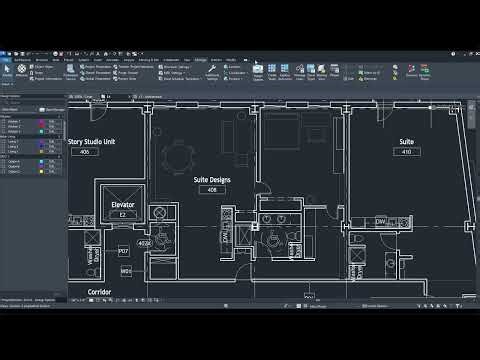
Task: Click the Suite Designs room label
Action: point(212,180)
